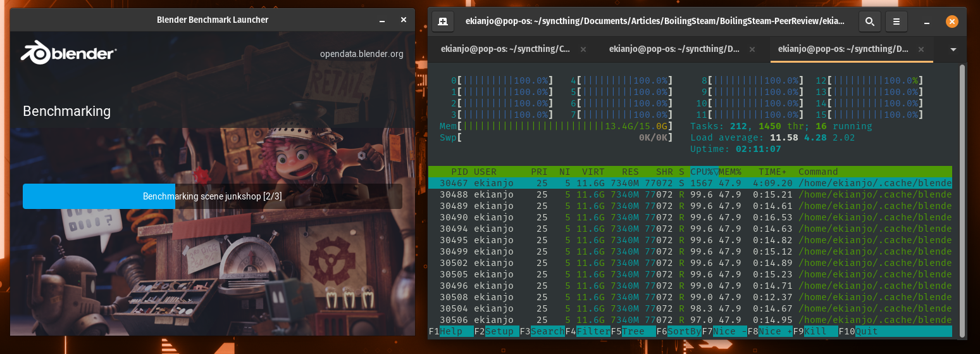Click the junkshop benchmarking progress bar
980x354 pixels.
click(213, 196)
